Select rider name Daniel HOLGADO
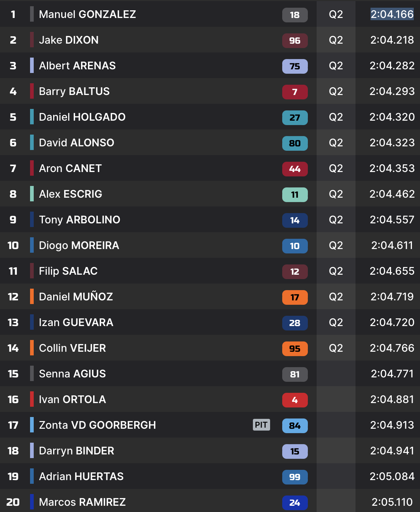 tap(82, 117)
